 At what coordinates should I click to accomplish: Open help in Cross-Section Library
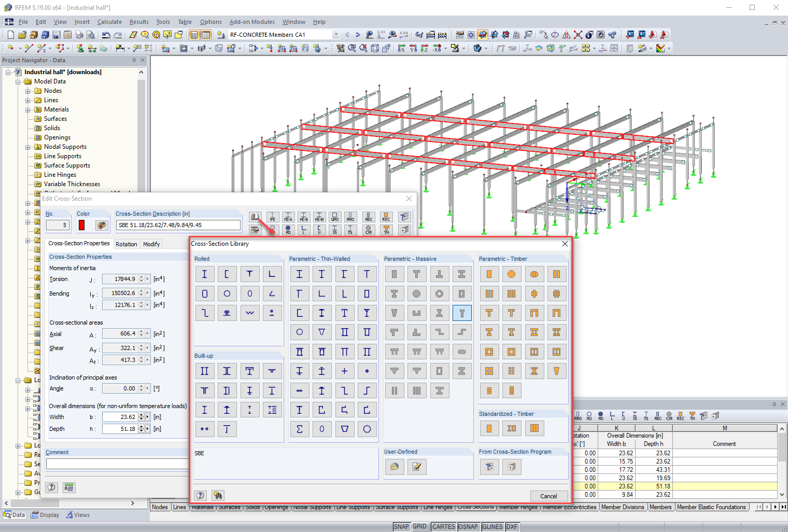pos(201,496)
